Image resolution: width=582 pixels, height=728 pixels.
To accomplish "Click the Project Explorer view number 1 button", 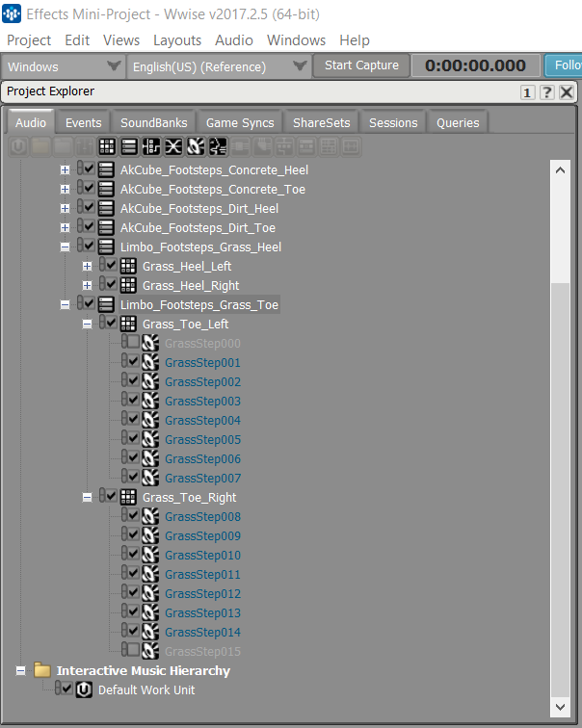I will tap(527, 91).
